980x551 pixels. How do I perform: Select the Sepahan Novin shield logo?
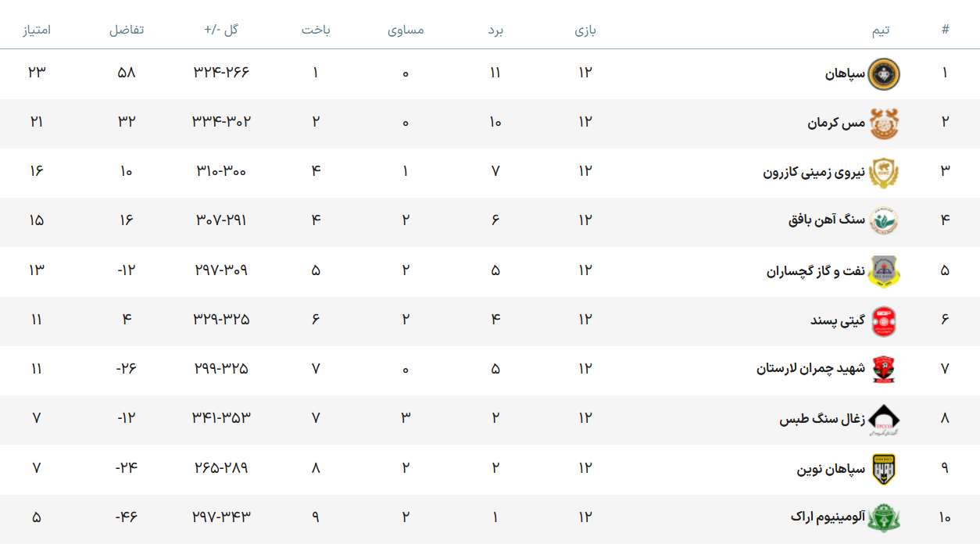(885, 469)
